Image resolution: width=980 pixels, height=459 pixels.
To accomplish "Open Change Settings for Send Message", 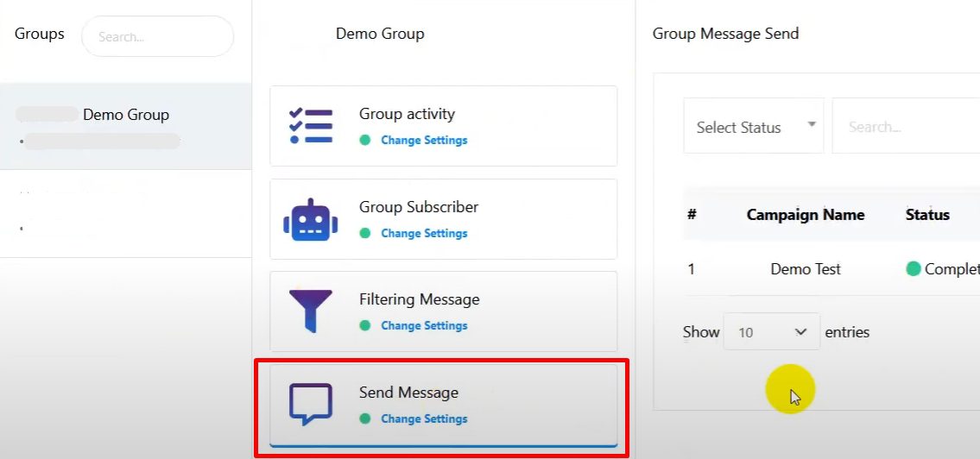I will [x=424, y=418].
